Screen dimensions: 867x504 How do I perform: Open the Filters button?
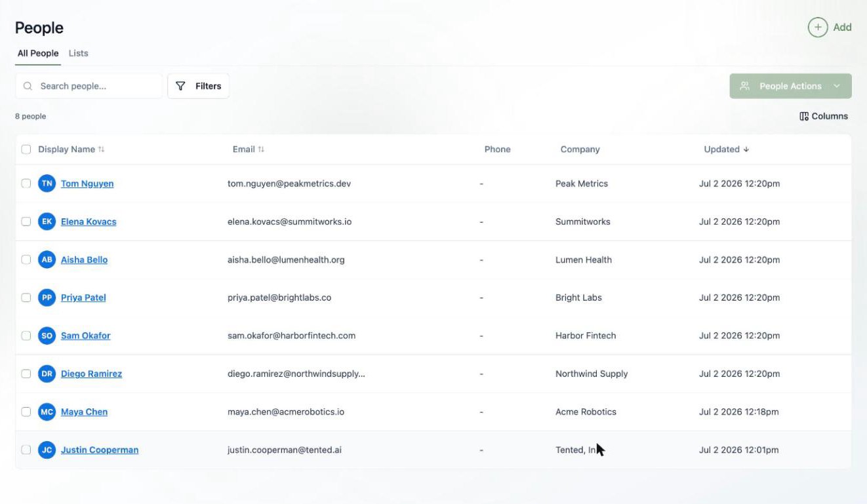[x=198, y=86]
